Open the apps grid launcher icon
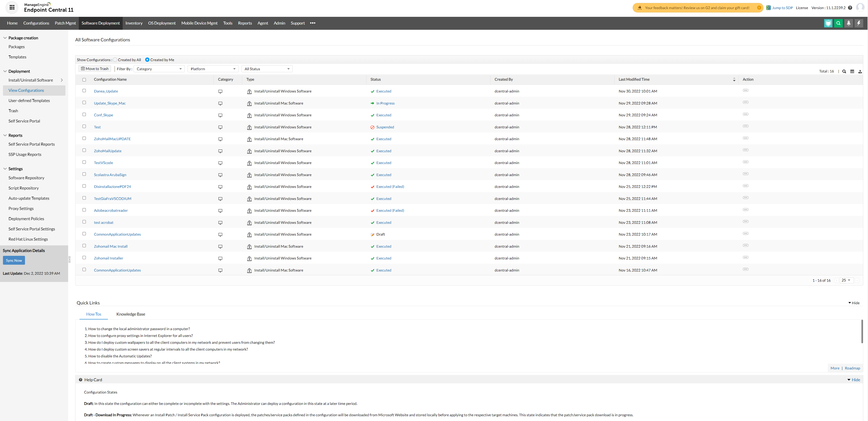Viewport: 868px width, 421px height. click(12, 7)
